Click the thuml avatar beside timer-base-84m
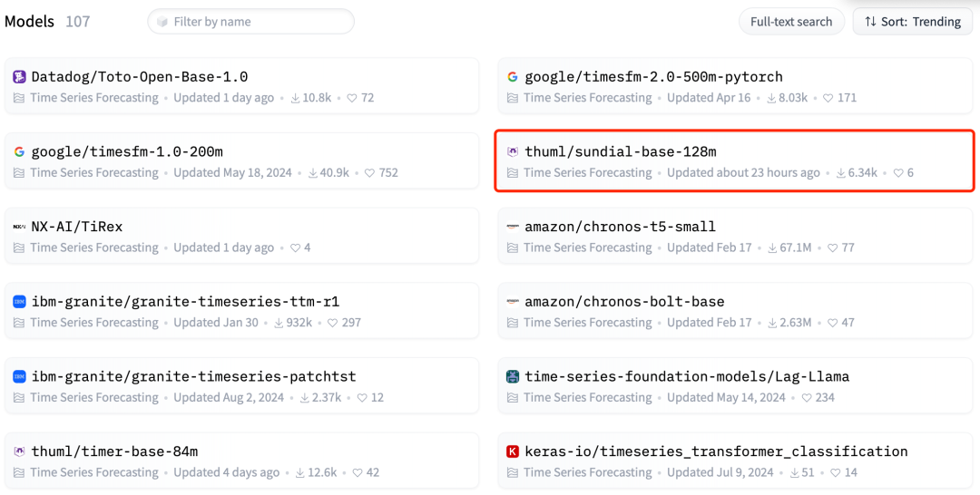Screen dimensions: 980x495 point(19,451)
